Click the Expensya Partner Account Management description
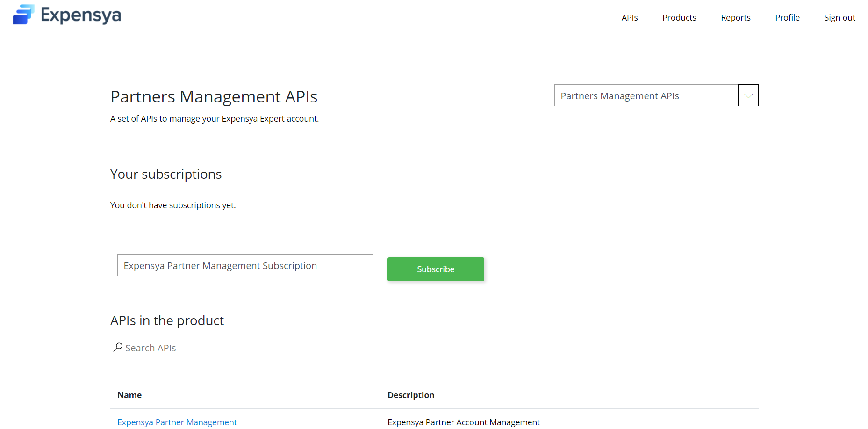 463,422
